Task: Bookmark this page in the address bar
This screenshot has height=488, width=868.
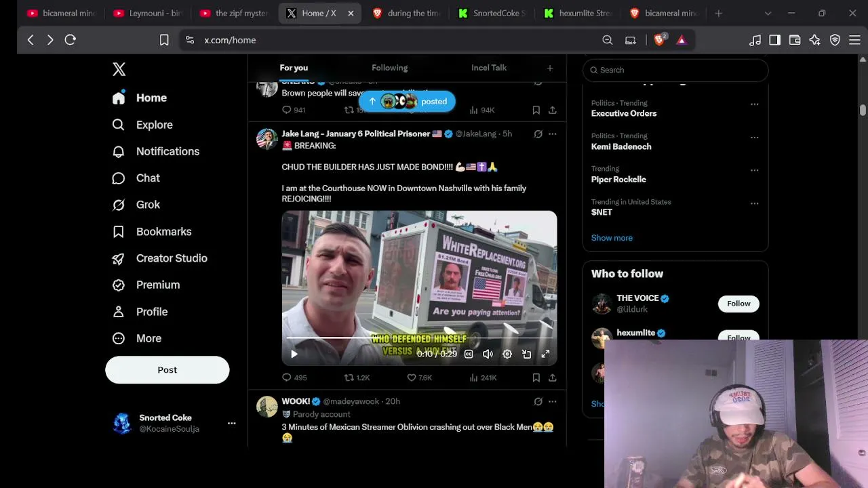Action: pyautogui.click(x=164, y=40)
